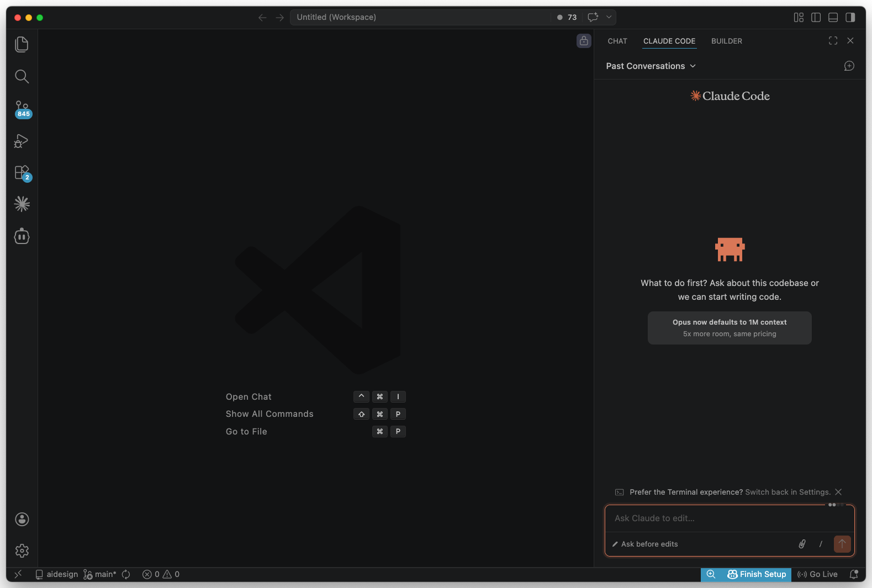Close the secondary side panel

(850, 40)
